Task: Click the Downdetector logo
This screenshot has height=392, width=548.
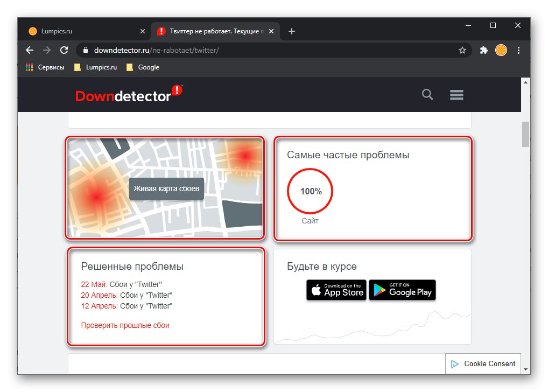Action: 129,94
